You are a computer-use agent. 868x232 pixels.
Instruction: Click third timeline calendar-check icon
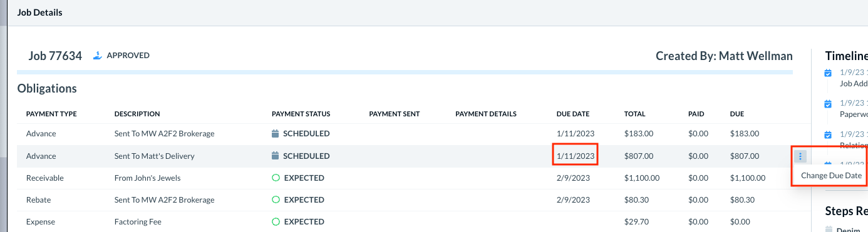click(x=828, y=134)
